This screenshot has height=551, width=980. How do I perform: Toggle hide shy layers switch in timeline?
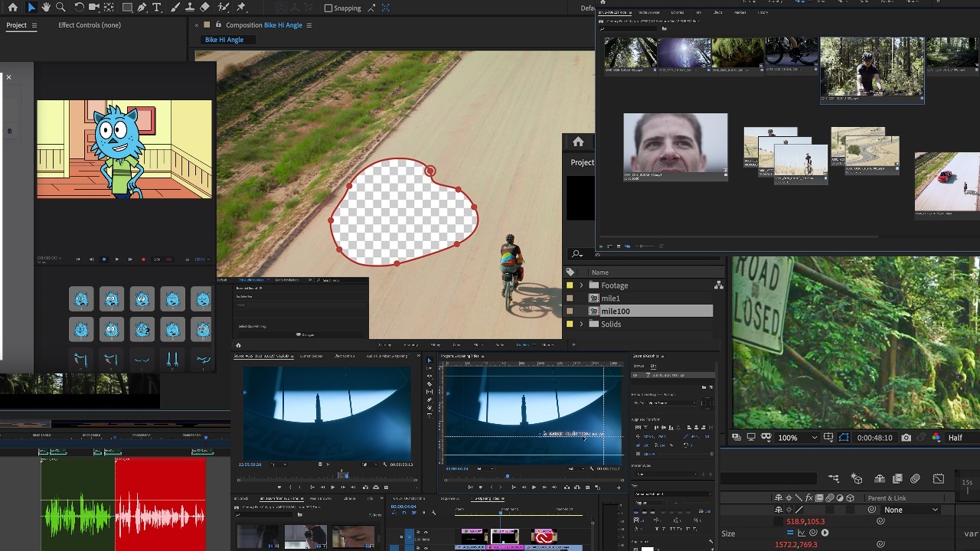tap(880, 479)
